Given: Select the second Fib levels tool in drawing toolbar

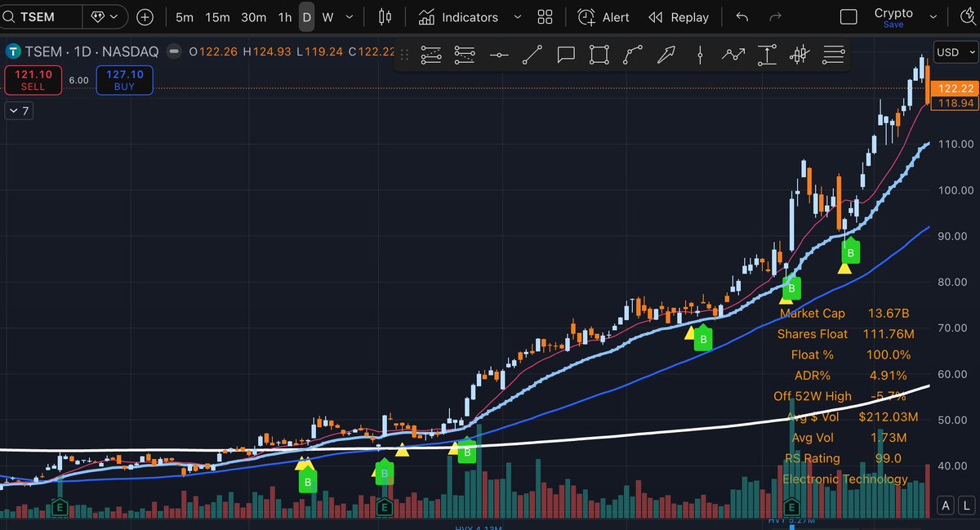Looking at the screenshot, I should 465,55.
